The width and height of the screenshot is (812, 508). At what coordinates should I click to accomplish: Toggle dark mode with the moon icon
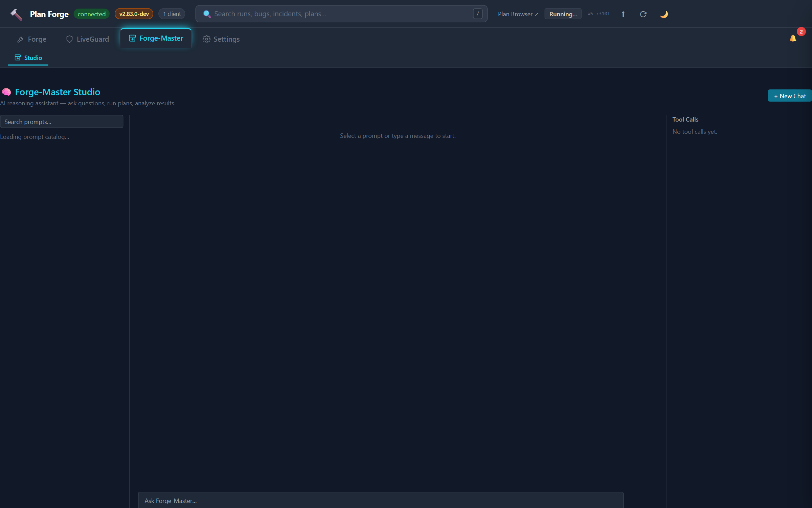click(x=664, y=14)
